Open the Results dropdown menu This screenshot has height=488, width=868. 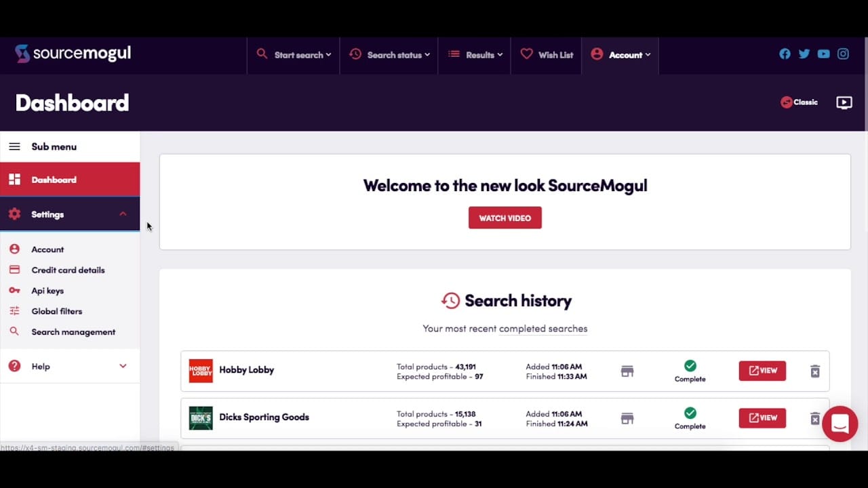tap(475, 55)
